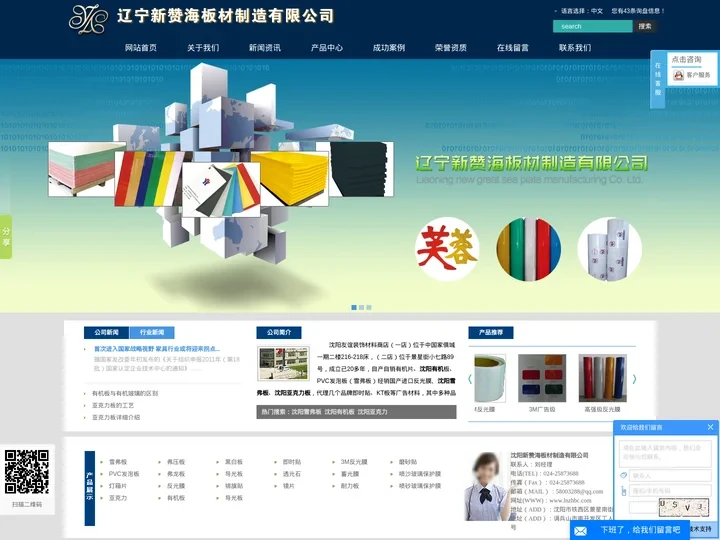Open 荣誉资质 in navigation
The width and height of the screenshot is (720, 540).
coord(451,48)
